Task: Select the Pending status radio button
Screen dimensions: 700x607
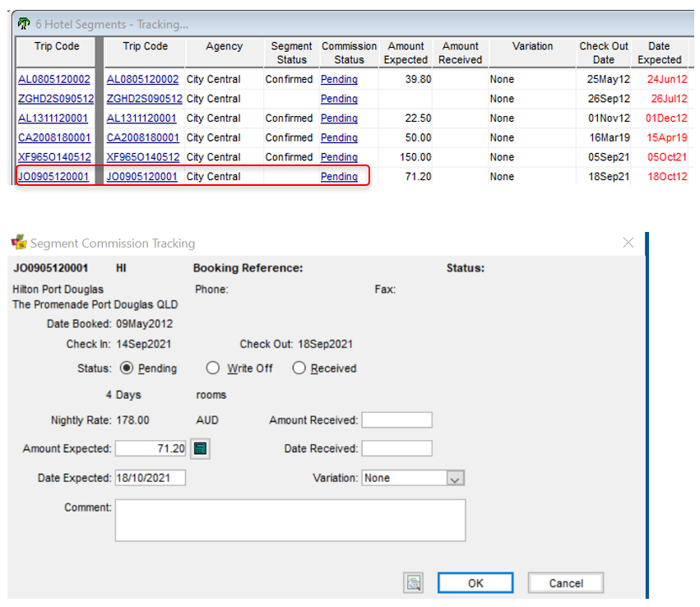Action: [127, 368]
